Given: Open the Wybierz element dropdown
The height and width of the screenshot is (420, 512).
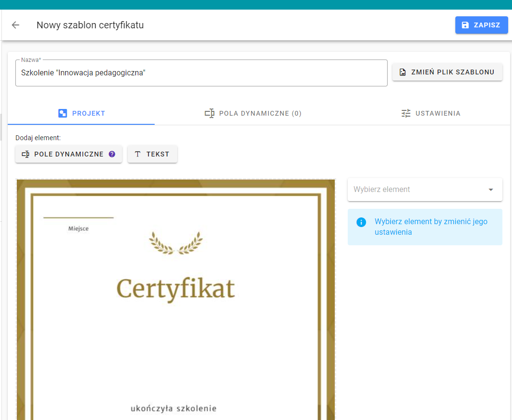Looking at the screenshot, I should coord(425,190).
